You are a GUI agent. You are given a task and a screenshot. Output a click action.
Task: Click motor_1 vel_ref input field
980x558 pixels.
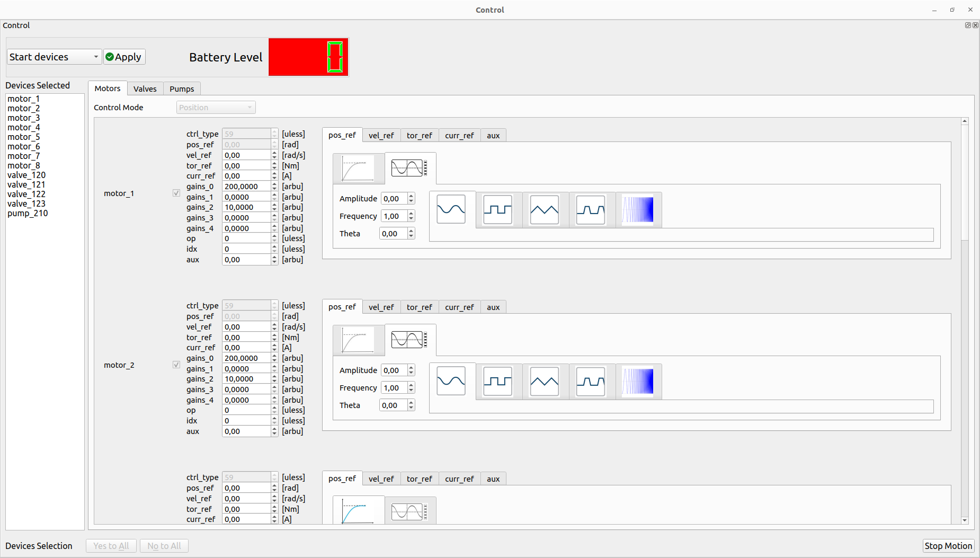click(x=246, y=155)
